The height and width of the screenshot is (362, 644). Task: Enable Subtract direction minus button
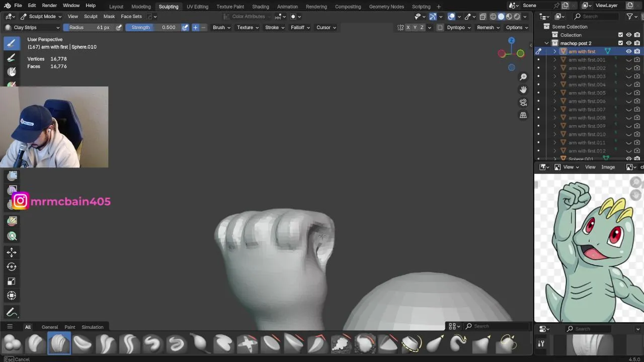tap(203, 28)
